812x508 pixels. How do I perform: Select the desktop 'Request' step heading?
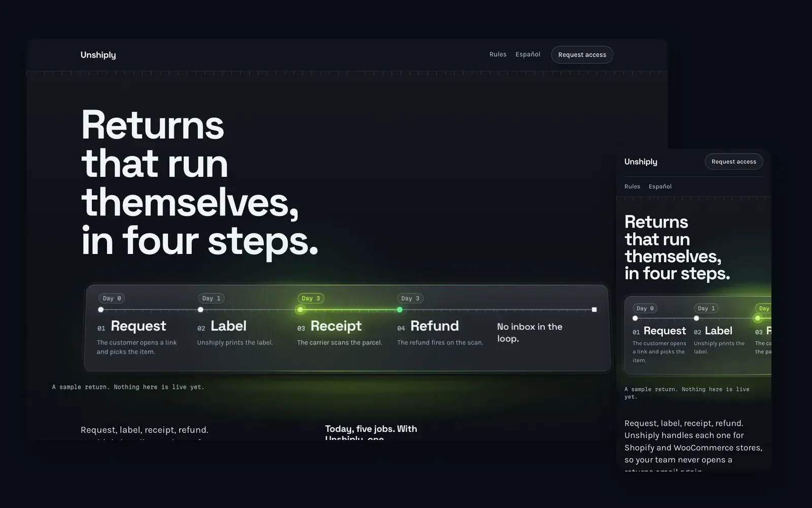tap(138, 326)
